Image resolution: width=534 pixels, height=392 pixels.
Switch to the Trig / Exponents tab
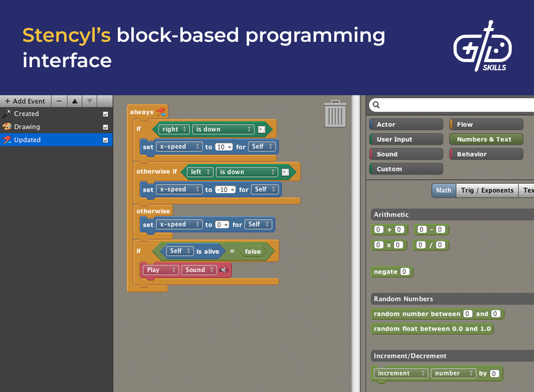pos(487,190)
